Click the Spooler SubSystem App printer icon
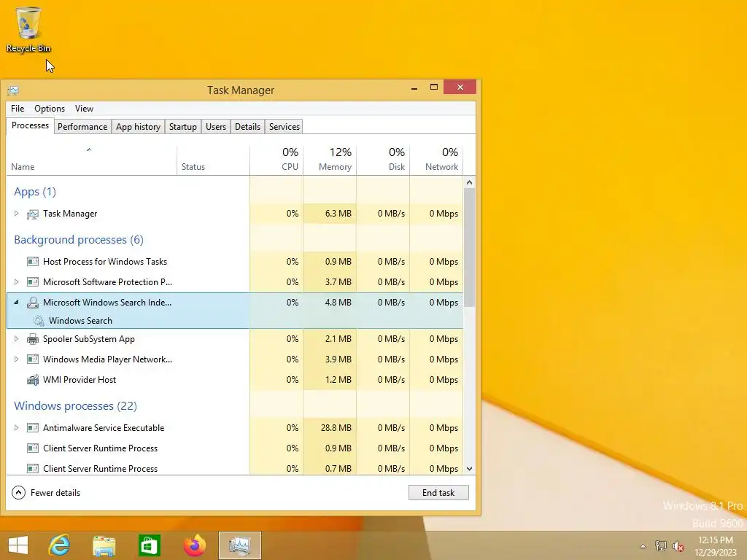Viewport: 747px width, 560px height. click(32, 339)
